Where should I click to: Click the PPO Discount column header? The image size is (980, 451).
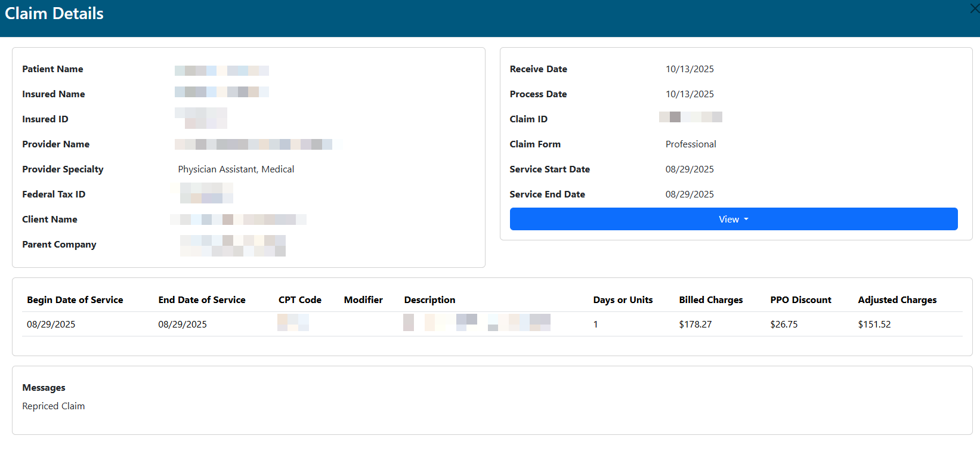[800, 299]
